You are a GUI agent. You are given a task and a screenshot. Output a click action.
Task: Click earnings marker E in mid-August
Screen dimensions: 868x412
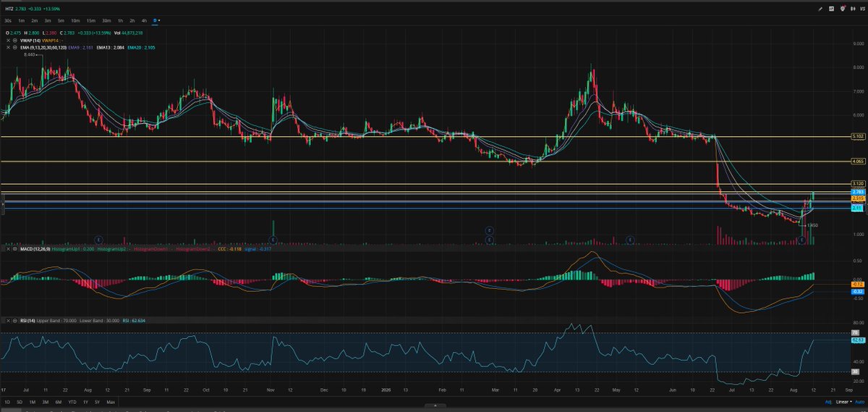pyautogui.click(x=99, y=239)
